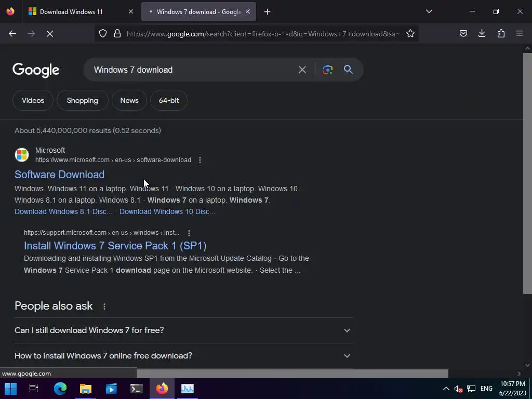
Task: Open the terminal app on the taskbar
Action: (x=137, y=389)
